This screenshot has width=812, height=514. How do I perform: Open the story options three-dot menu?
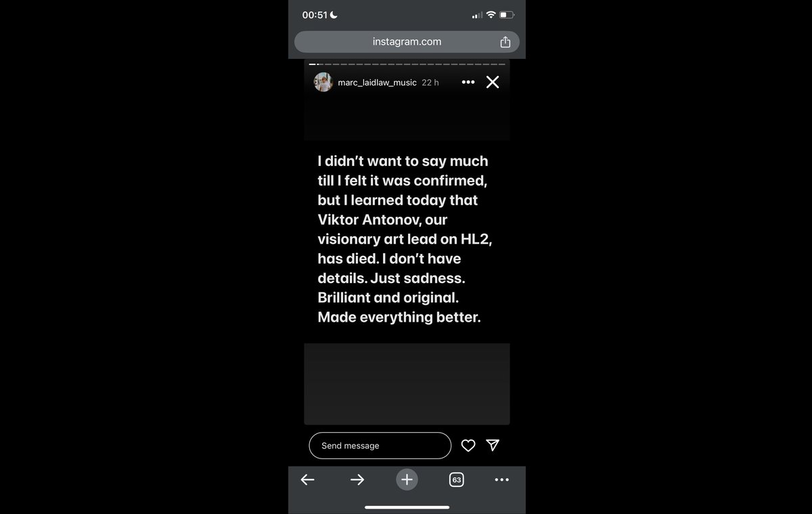click(x=468, y=82)
